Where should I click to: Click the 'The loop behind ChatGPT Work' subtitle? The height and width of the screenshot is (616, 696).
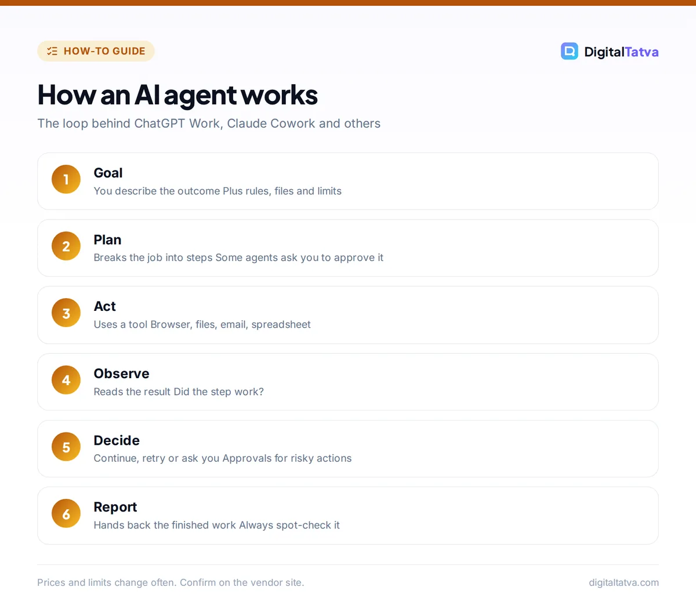coord(209,124)
